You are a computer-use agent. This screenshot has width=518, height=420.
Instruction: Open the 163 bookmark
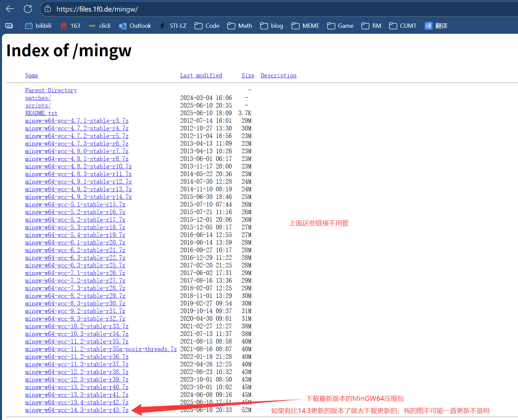coord(70,26)
